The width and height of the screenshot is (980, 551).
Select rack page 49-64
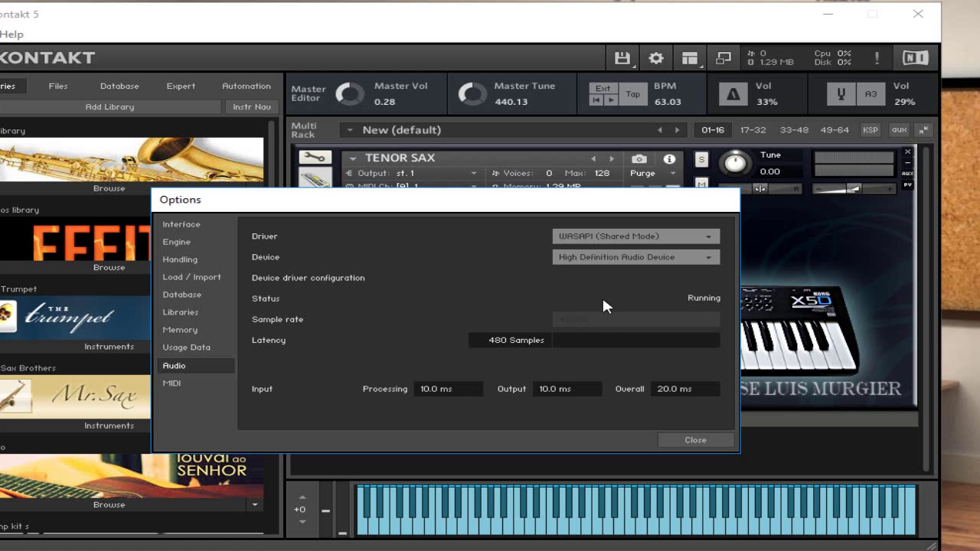835,130
